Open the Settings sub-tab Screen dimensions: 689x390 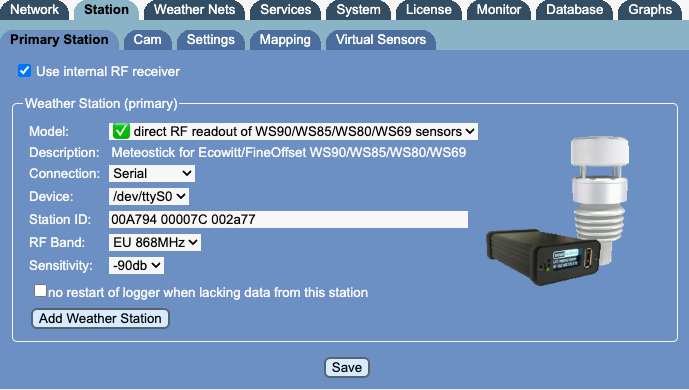tap(210, 40)
